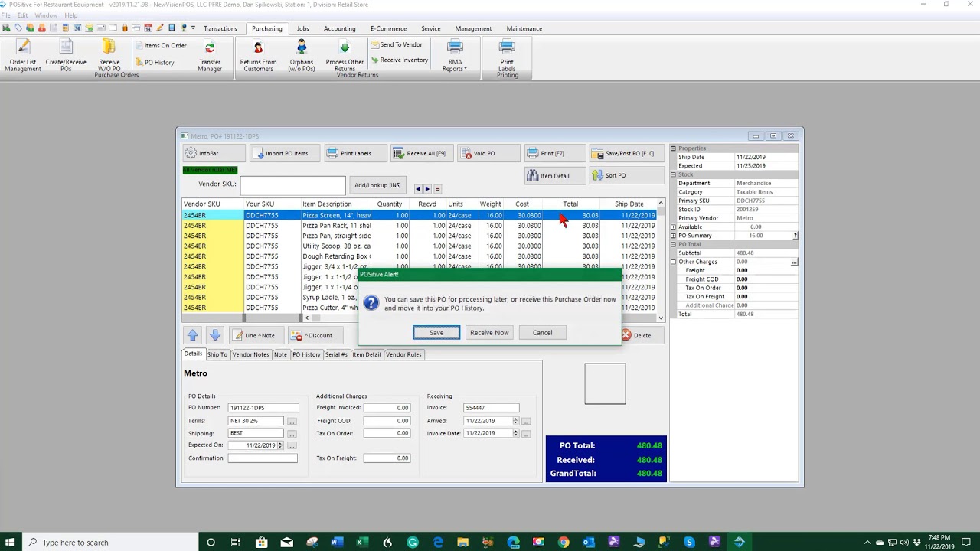980x551 pixels.
Task: Open Accounting ribbon tab
Action: [339, 29]
